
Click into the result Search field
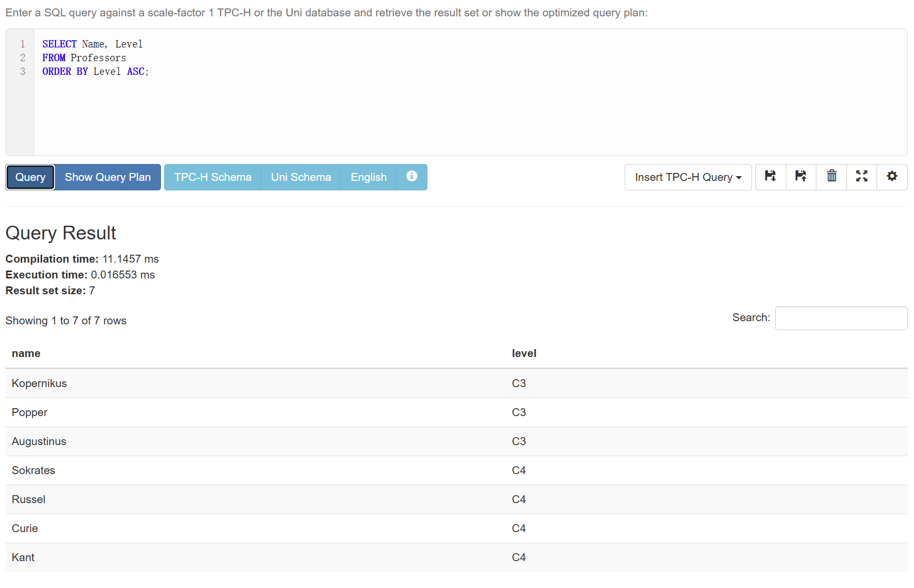(841, 318)
